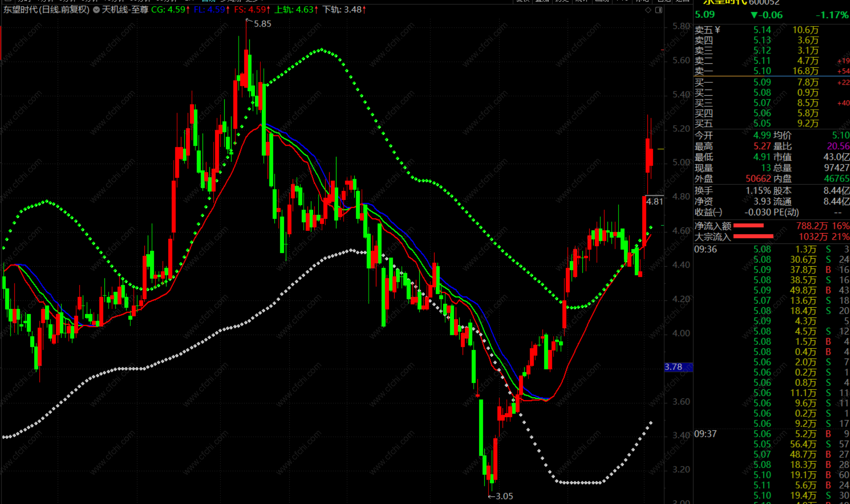This screenshot has height=504, width=850.
Task: Click the 5.85 high price marker
Action: point(262,24)
